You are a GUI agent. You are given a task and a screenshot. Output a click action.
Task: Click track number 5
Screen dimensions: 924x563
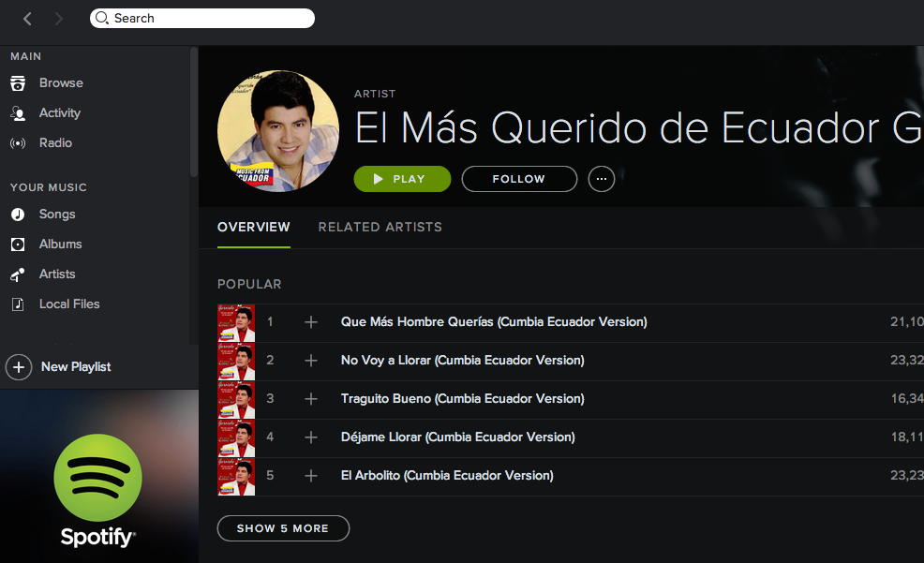[270, 475]
